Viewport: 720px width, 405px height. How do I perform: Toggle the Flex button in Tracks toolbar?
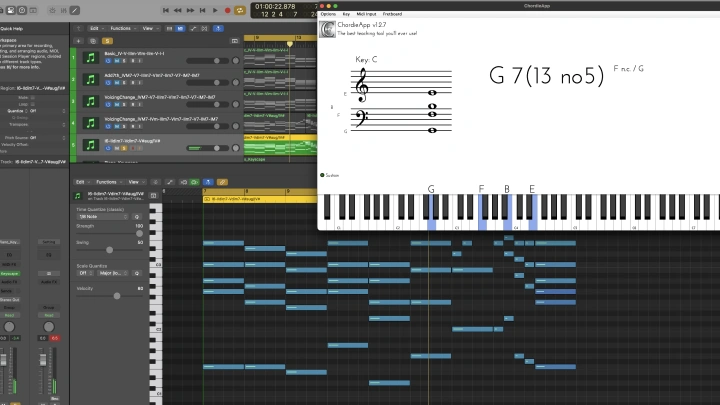(x=204, y=28)
